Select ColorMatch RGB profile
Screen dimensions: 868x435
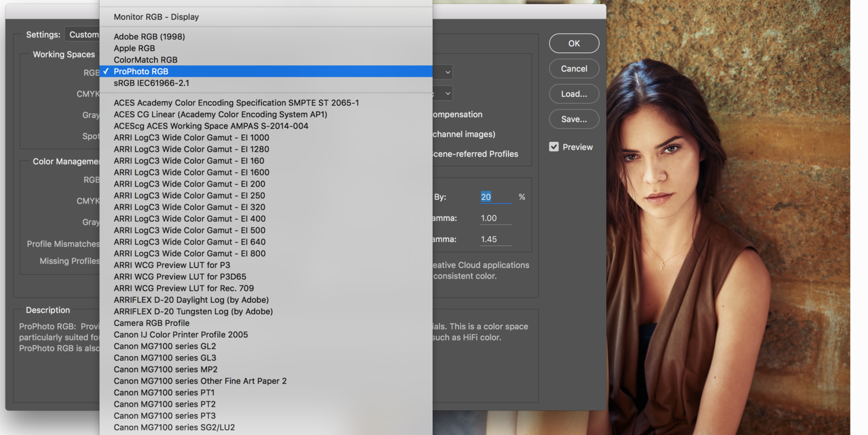click(x=146, y=60)
